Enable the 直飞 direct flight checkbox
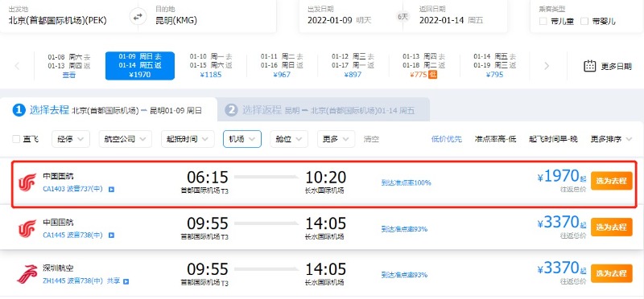This screenshot has height=299, width=644. coord(16,139)
